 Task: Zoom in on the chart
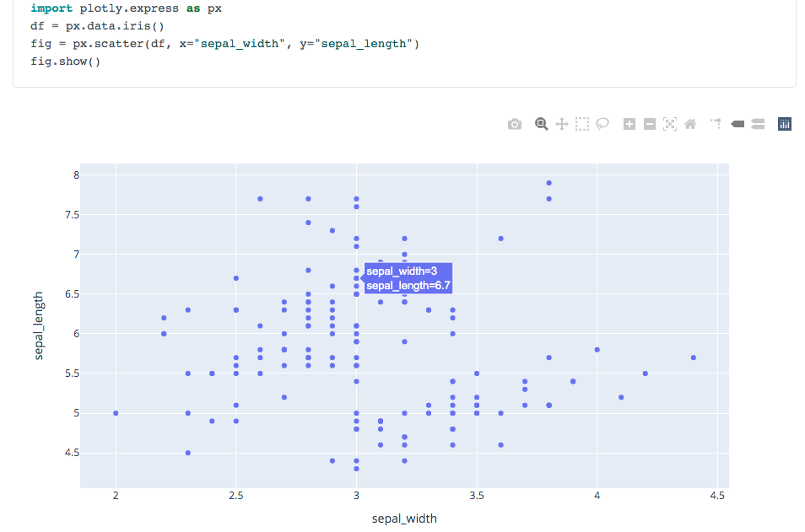tap(629, 124)
